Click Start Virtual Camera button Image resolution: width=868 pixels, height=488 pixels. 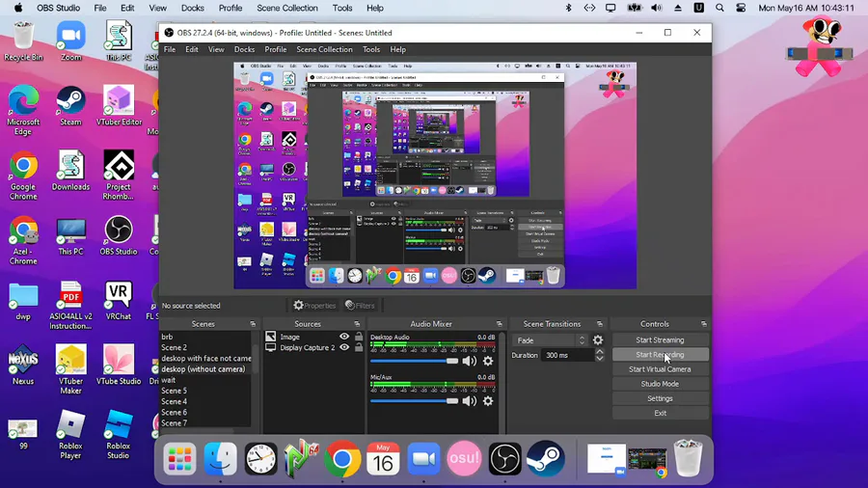[x=660, y=369]
